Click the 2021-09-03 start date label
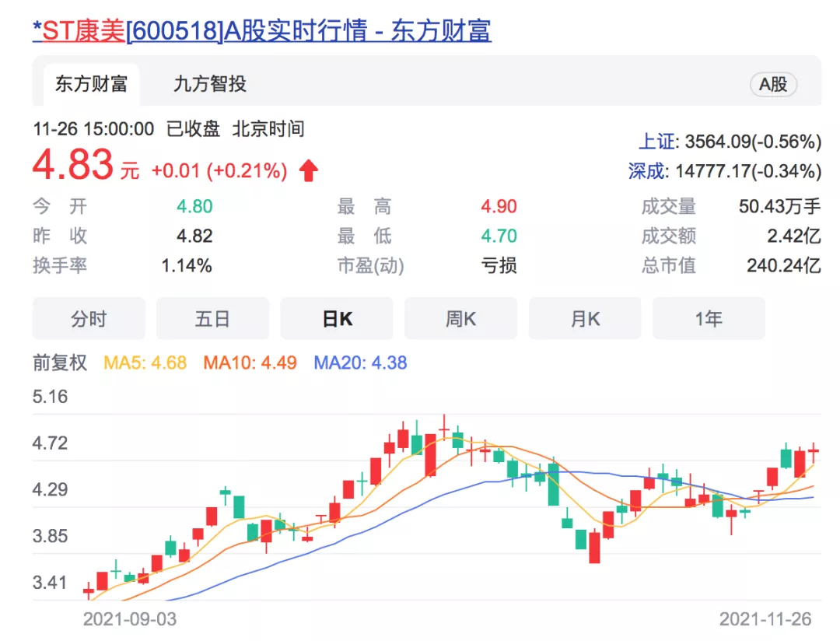Image resolution: width=840 pixels, height=641 pixels. click(130, 619)
